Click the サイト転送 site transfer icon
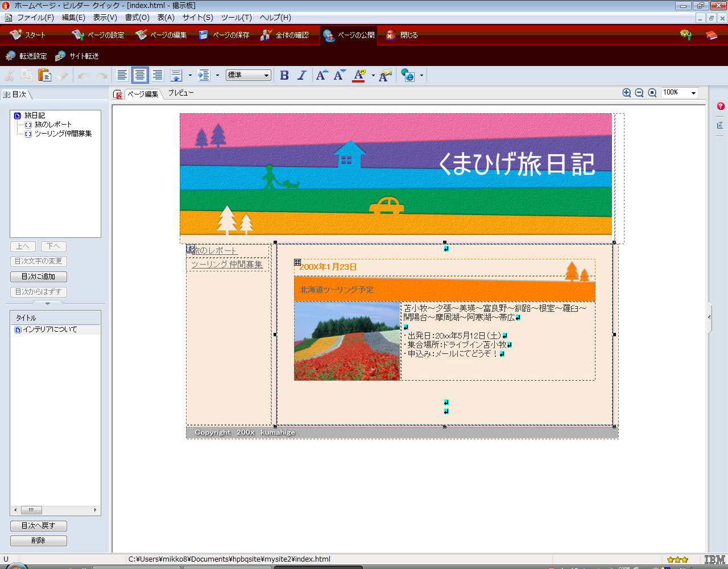Viewport: 728px width, 569px height. click(x=60, y=56)
